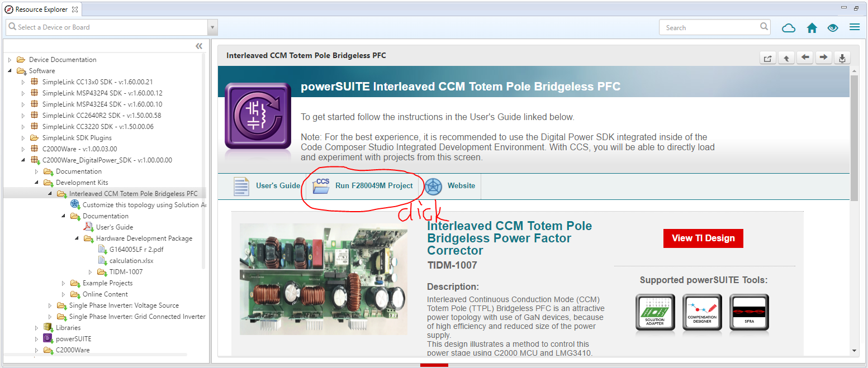Screen dimensions: 868x368
Task: Click the View TI Design button
Action: click(703, 238)
